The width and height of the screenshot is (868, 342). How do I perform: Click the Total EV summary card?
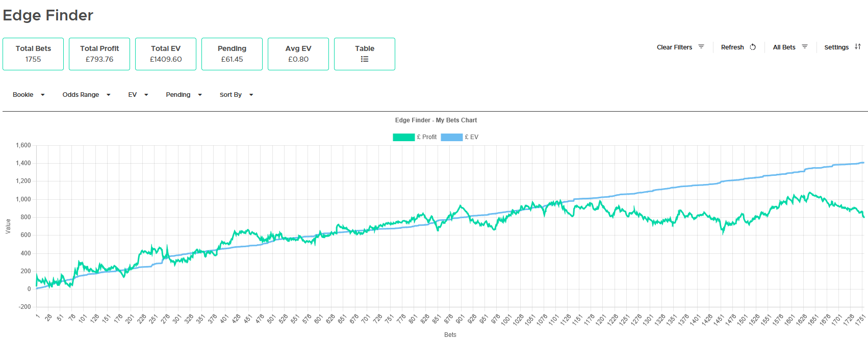pos(166,54)
